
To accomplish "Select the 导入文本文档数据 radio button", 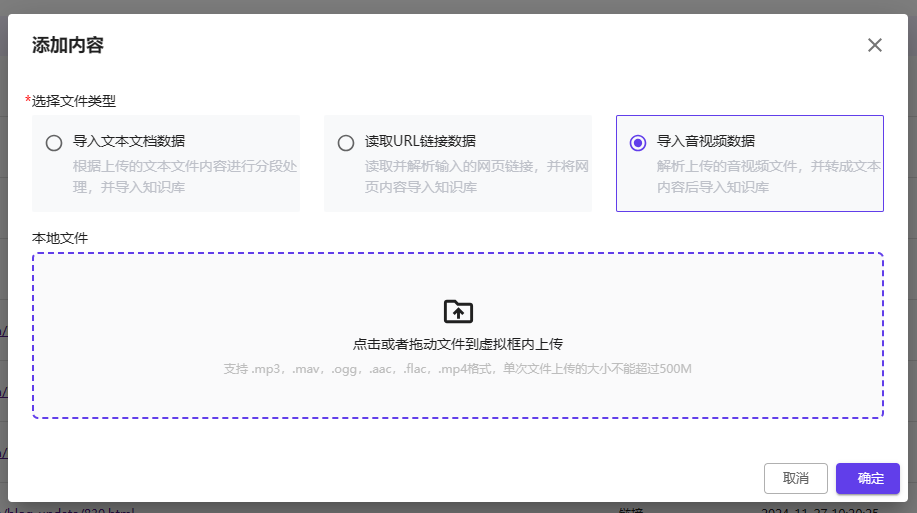I will (54, 143).
